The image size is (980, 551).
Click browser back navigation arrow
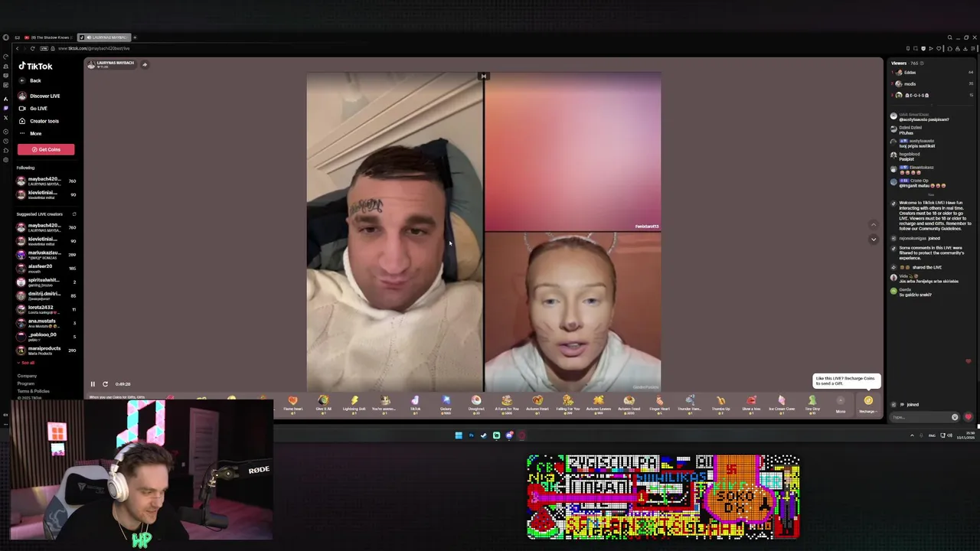pos(17,48)
